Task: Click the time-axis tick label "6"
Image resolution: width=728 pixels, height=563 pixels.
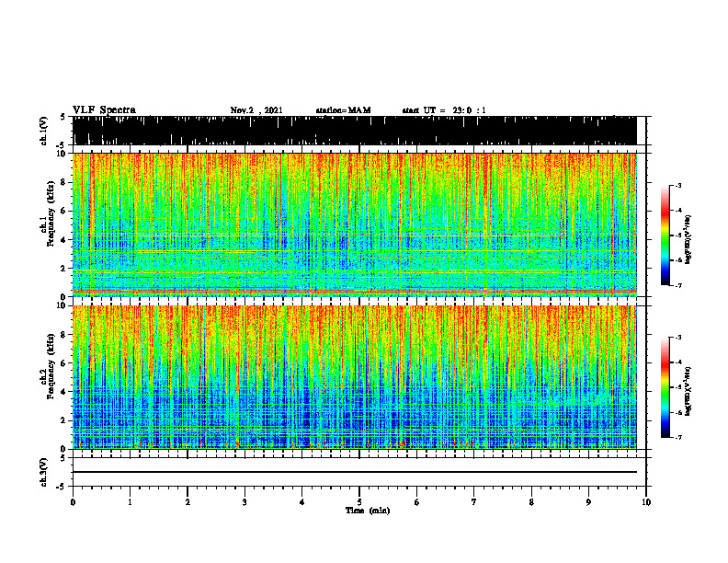Action: pos(417,502)
